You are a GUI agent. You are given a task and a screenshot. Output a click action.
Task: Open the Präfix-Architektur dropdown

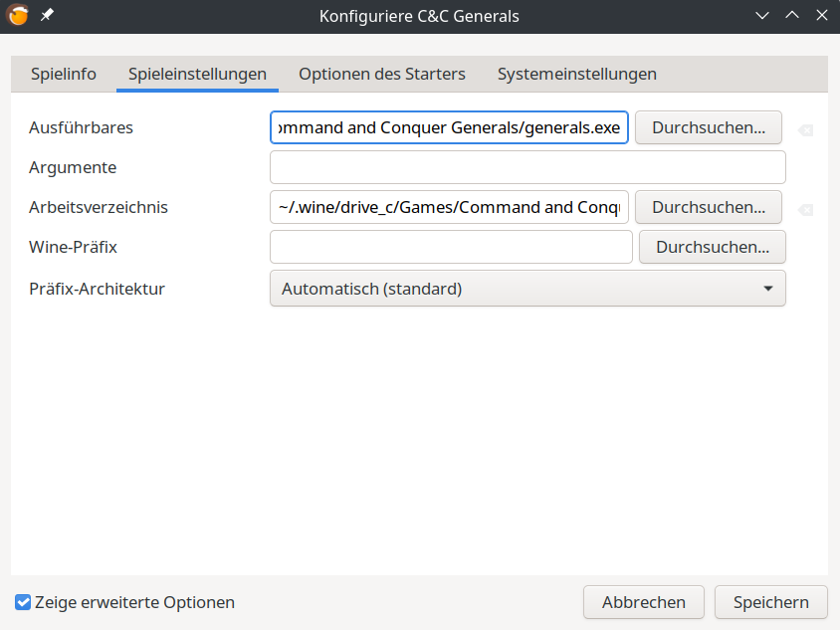pyautogui.click(x=527, y=289)
